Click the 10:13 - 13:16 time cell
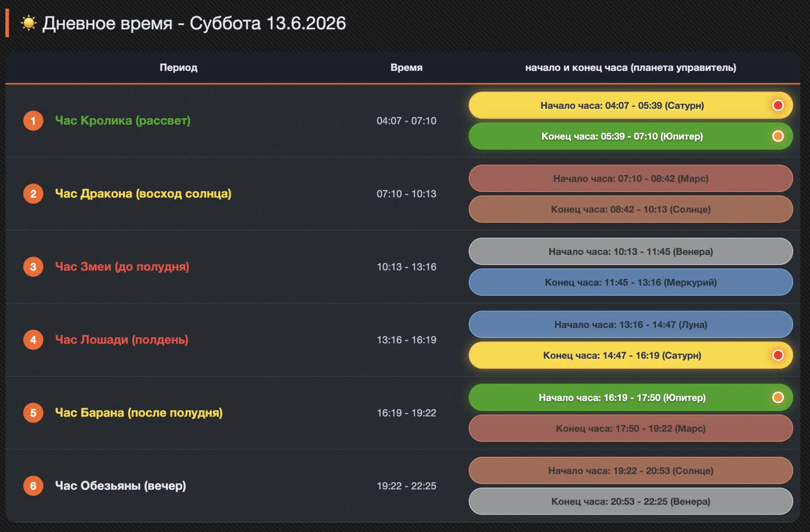The height and width of the screenshot is (532, 810). click(406, 267)
